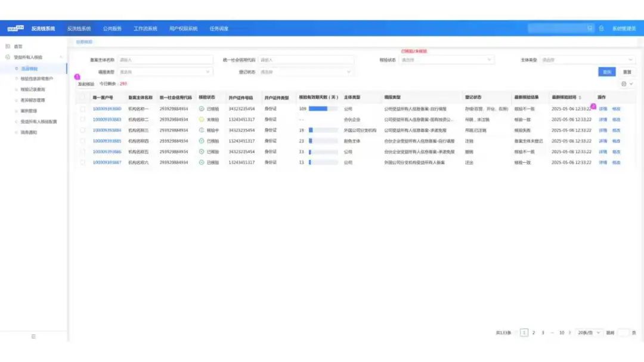Expand the chevron next to table settings gear
Screen dimensions: 644x362
631,84
